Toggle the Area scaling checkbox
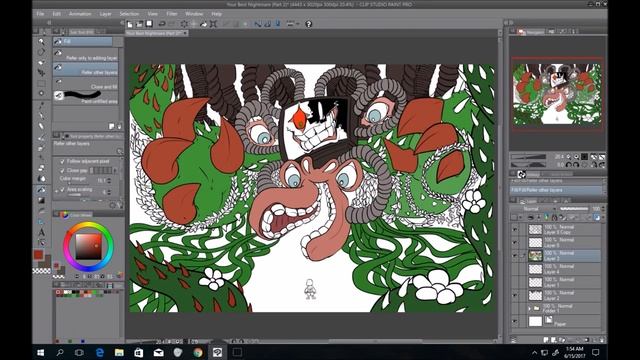This screenshot has height=360, width=640. 62,189
